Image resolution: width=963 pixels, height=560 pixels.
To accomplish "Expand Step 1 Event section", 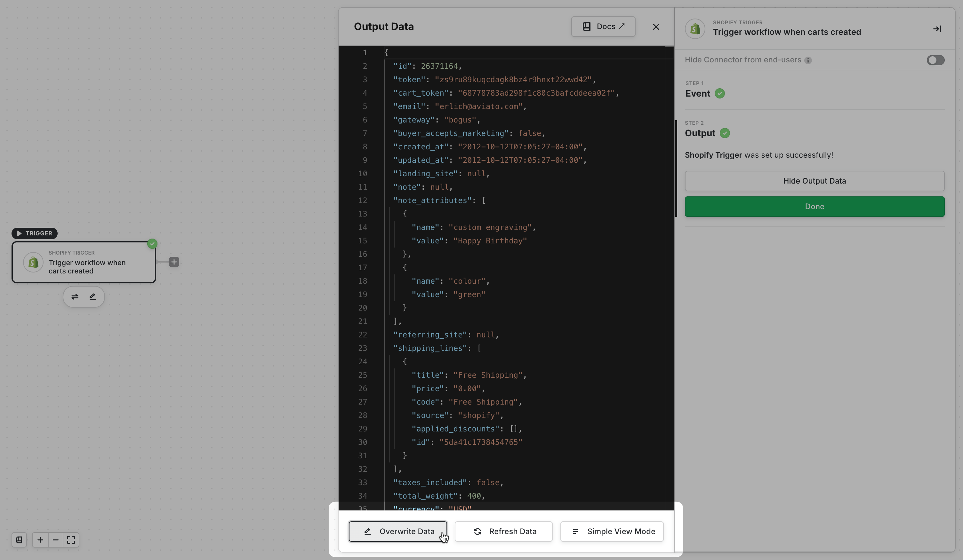I will point(698,94).
